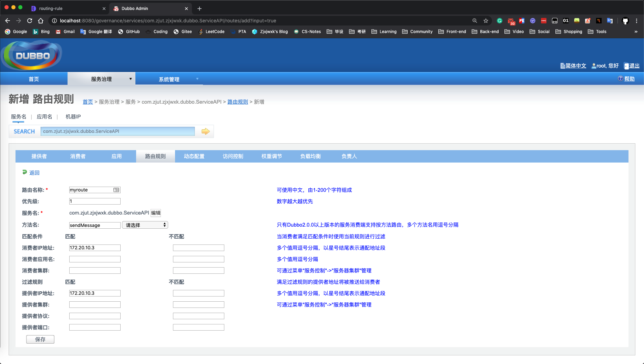Screen dimensions: 644x364
Task: Open a new browser tab with plus icon
Action: [199, 9]
